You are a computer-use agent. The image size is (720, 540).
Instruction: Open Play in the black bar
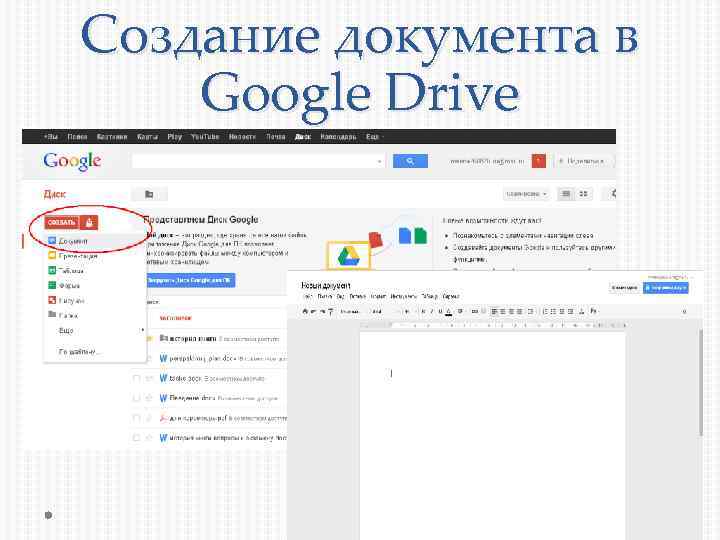[174, 137]
